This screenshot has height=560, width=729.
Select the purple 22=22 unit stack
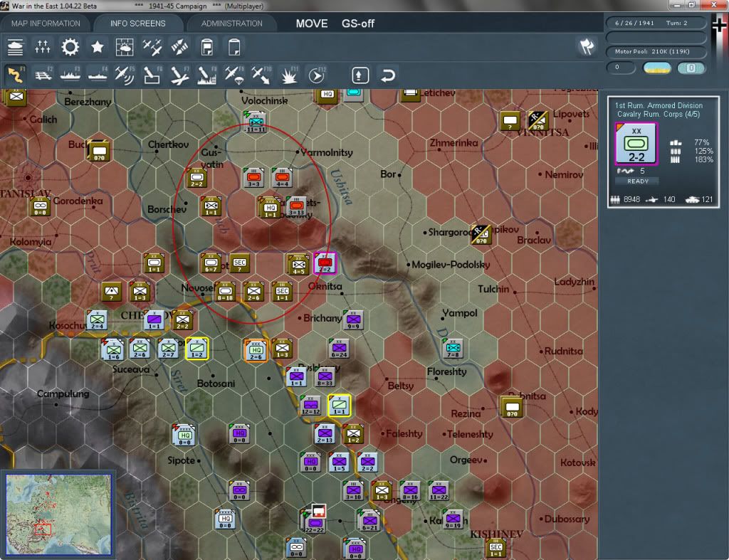click(314, 523)
